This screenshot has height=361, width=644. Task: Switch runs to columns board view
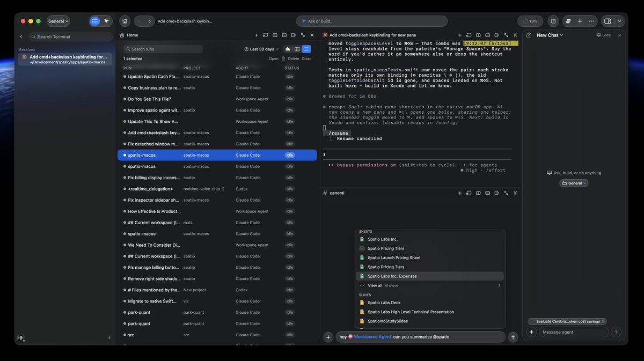pyautogui.click(x=297, y=49)
